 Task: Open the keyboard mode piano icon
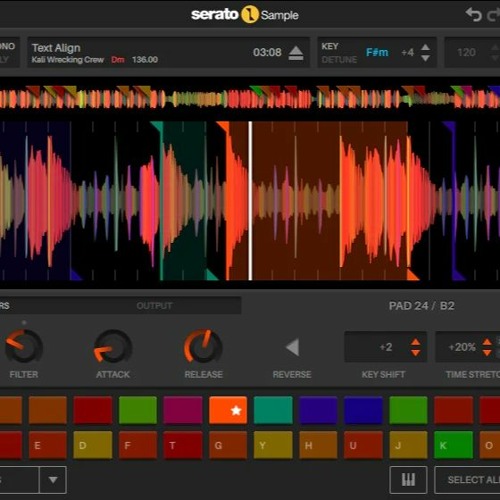[408, 480]
